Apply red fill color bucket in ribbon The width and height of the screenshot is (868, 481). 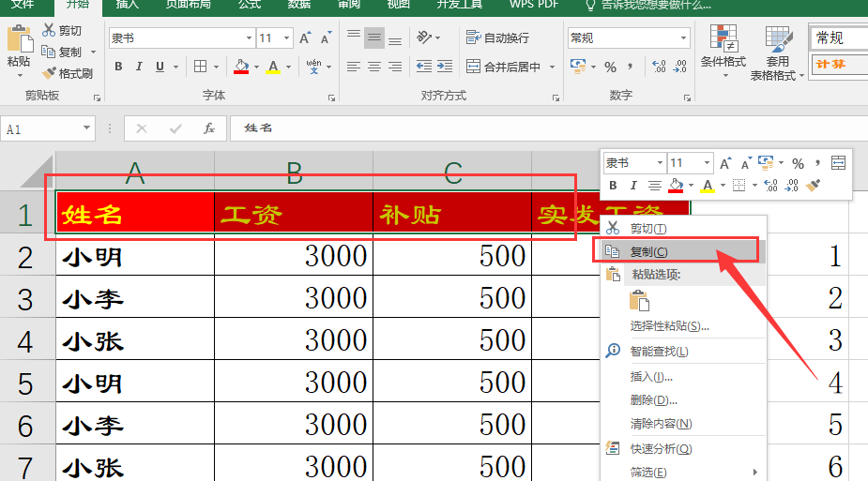point(241,67)
